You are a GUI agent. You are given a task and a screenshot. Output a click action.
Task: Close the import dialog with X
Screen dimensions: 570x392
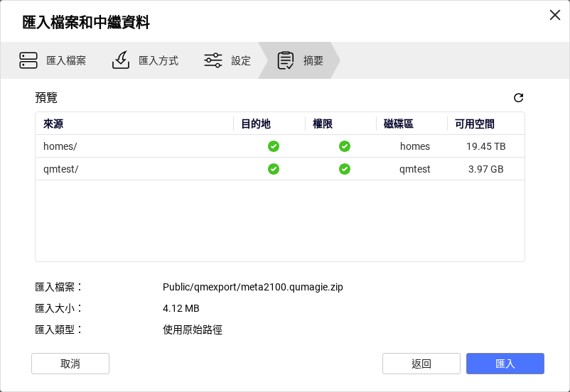pyautogui.click(x=555, y=15)
